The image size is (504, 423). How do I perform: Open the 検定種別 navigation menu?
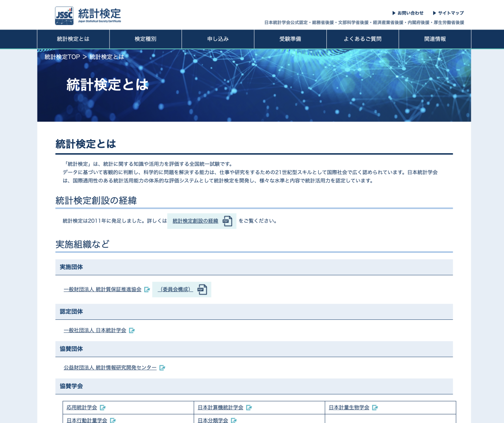click(x=145, y=39)
